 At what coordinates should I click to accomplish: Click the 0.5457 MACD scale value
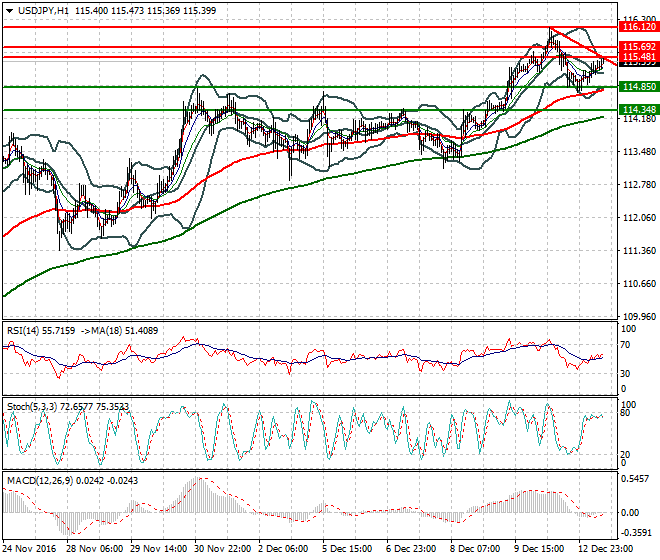[x=635, y=479]
